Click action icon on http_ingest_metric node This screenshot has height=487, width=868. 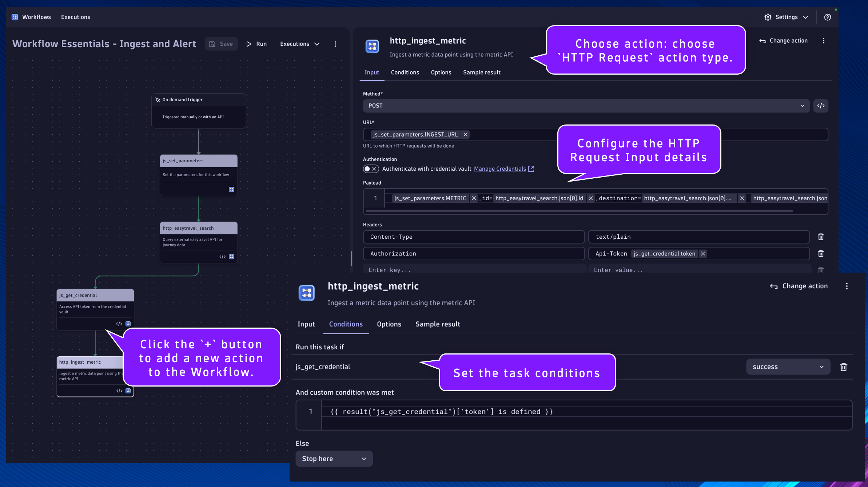pos(128,391)
